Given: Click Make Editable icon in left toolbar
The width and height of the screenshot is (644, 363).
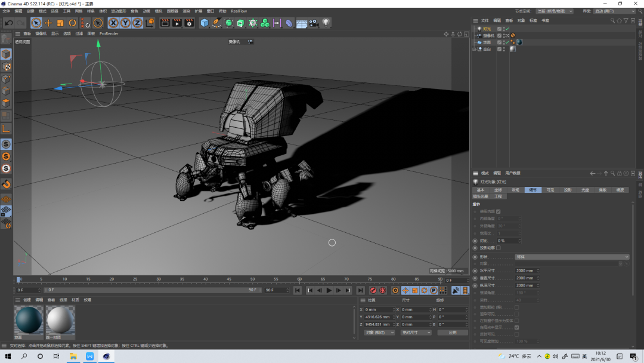Looking at the screenshot, I should (x=6, y=39).
